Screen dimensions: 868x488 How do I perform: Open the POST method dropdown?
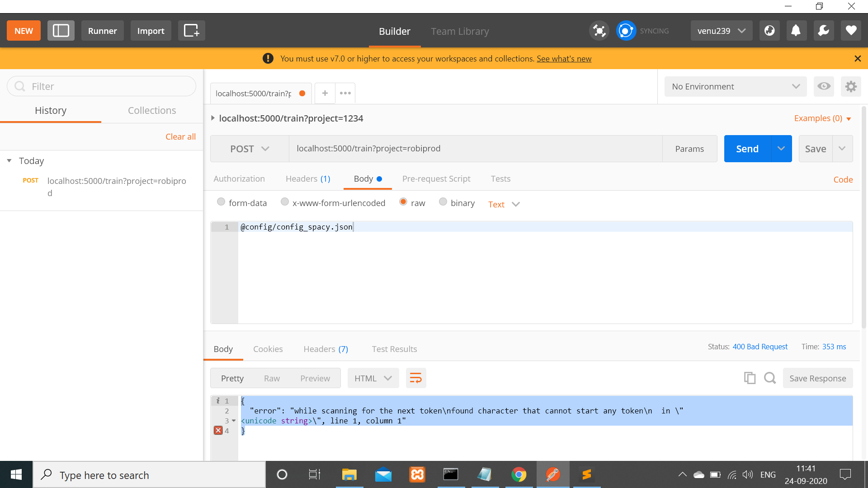[249, 148]
